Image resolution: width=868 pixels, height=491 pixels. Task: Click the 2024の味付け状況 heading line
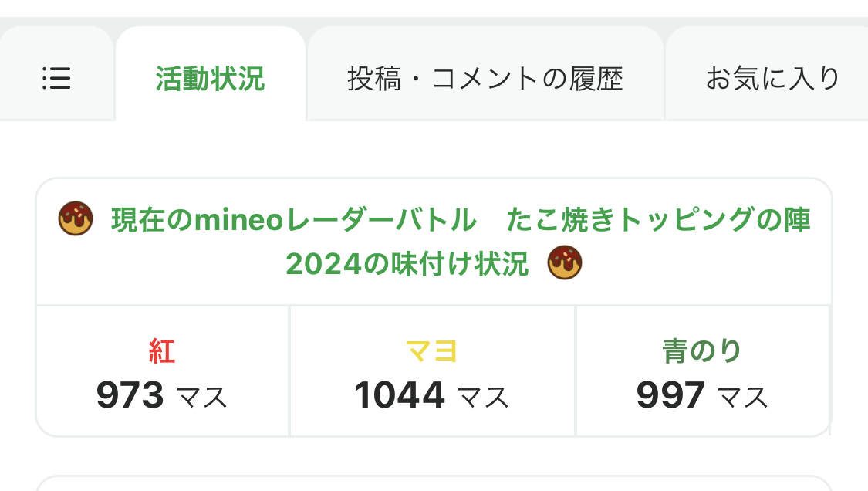[x=407, y=265]
